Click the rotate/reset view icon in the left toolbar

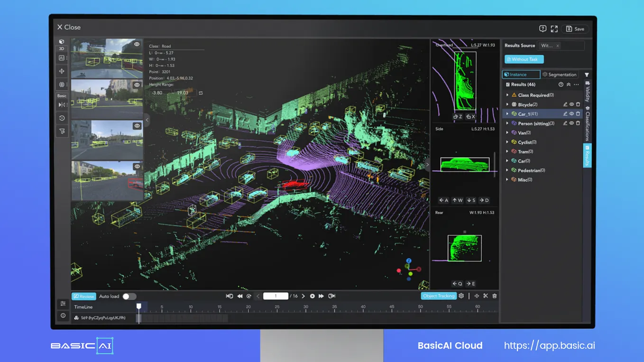(61, 118)
